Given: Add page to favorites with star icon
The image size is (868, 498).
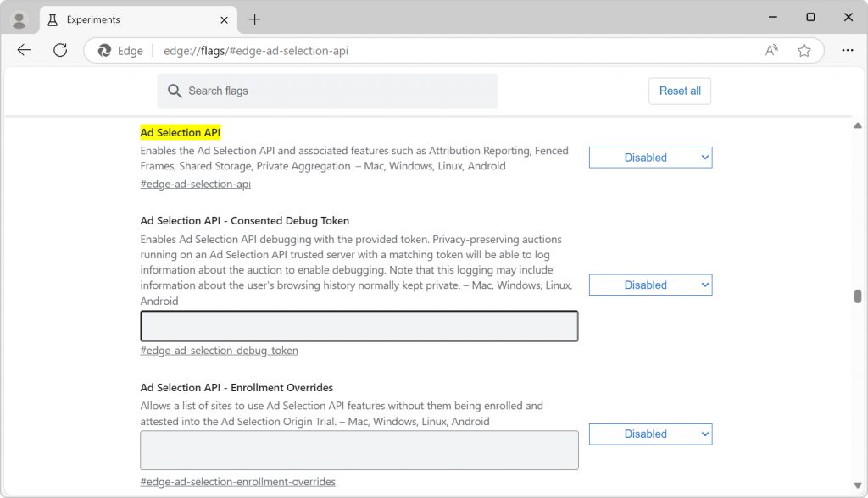Looking at the screenshot, I should point(804,51).
